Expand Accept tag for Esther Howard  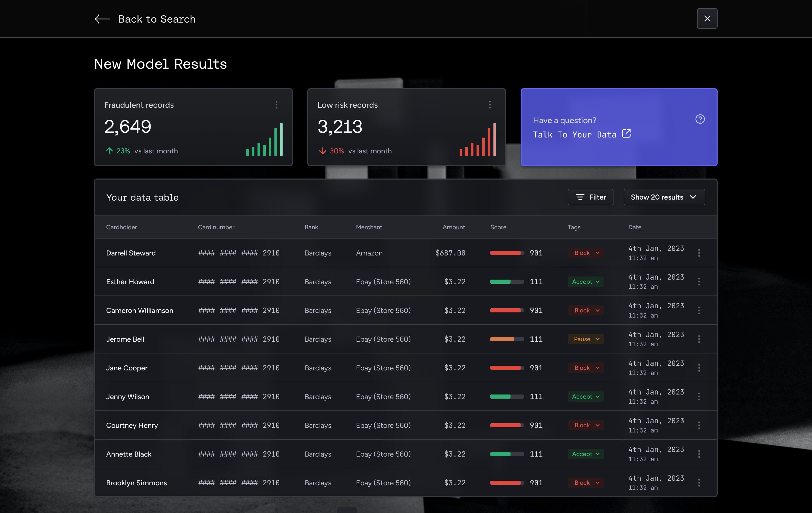(x=586, y=282)
